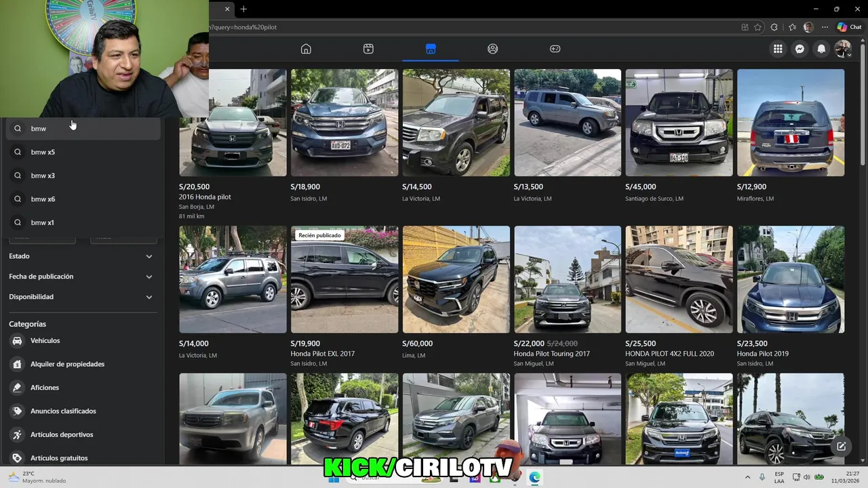Open the S/14,500 La Victoria listing photo
Viewport: 868px width, 488px height.
pos(456,123)
